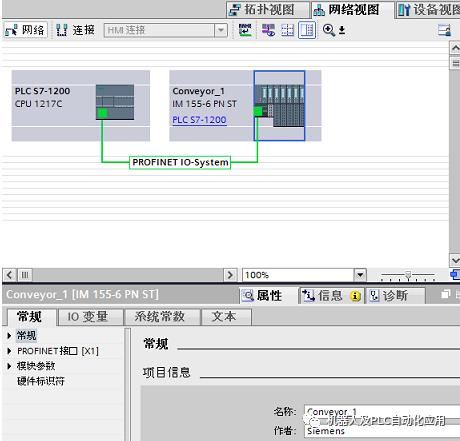
Task: Select the 硬件标识符 tree item
Action: 41,381
